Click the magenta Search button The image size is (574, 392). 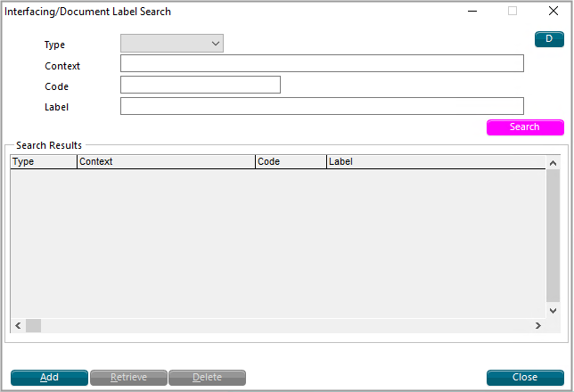525,127
